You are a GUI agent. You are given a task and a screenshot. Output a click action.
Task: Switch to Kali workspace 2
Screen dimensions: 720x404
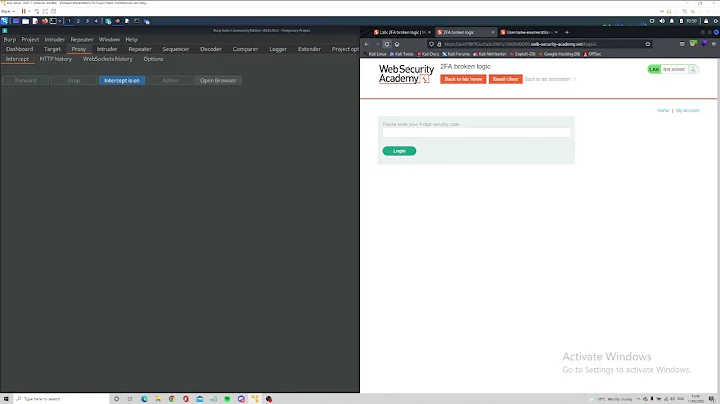[x=78, y=21]
